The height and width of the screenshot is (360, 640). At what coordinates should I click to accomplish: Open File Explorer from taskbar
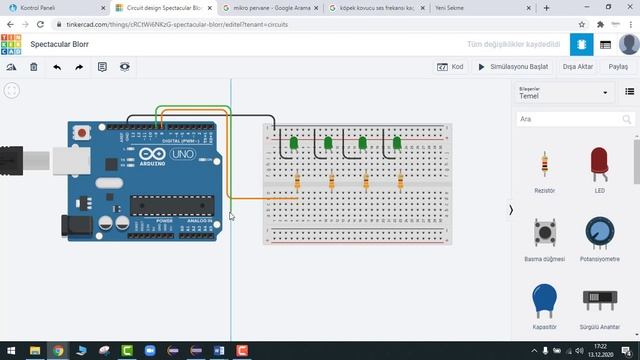35,351
